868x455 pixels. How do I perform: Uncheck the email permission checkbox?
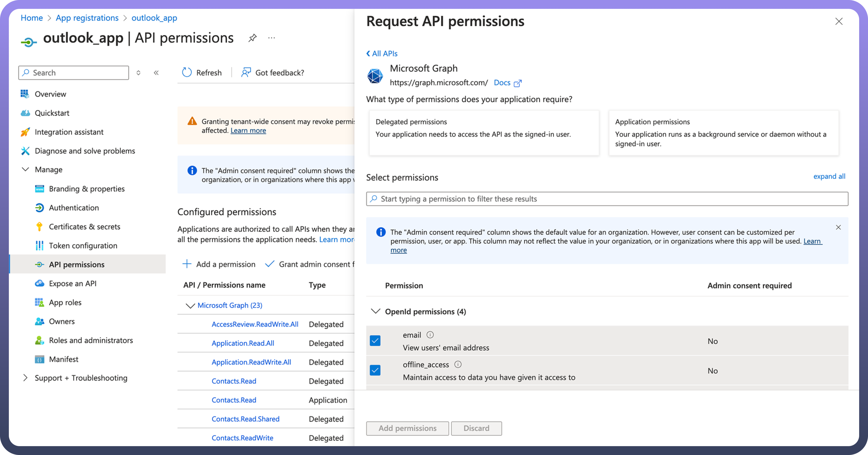[x=375, y=341]
